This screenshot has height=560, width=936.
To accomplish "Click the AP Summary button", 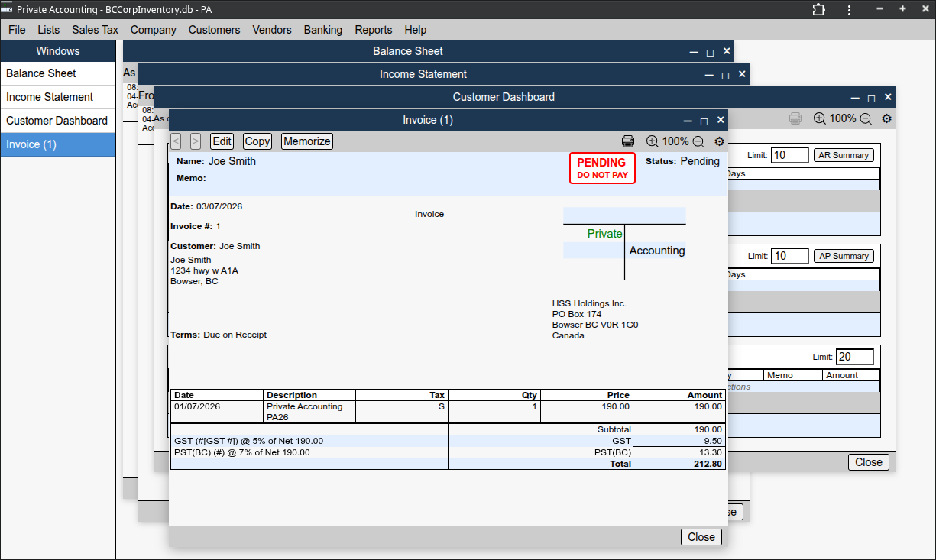I will coord(844,256).
